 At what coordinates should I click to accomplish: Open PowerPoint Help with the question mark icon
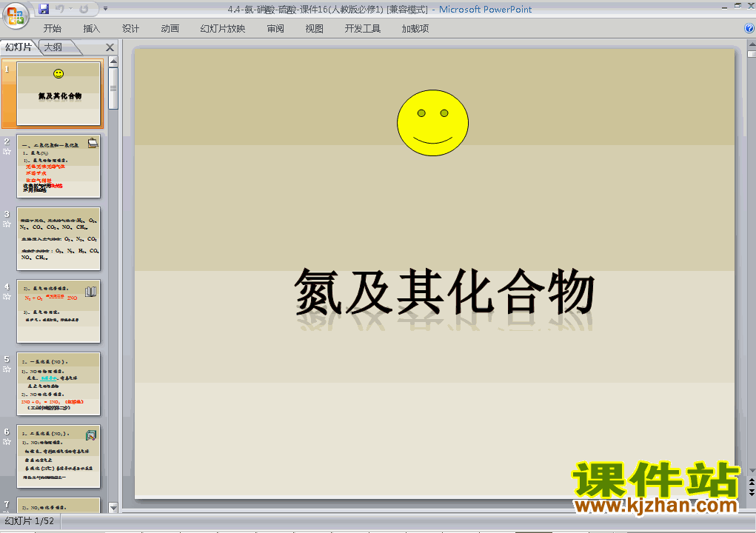click(x=749, y=28)
